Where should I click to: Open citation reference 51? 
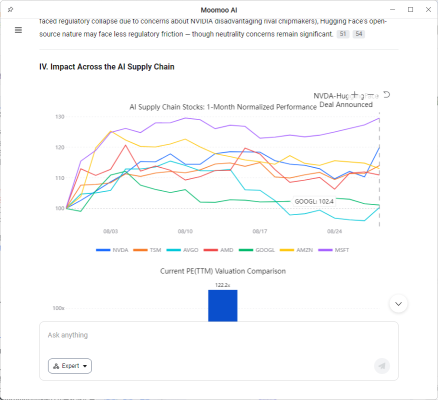(x=343, y=34)
